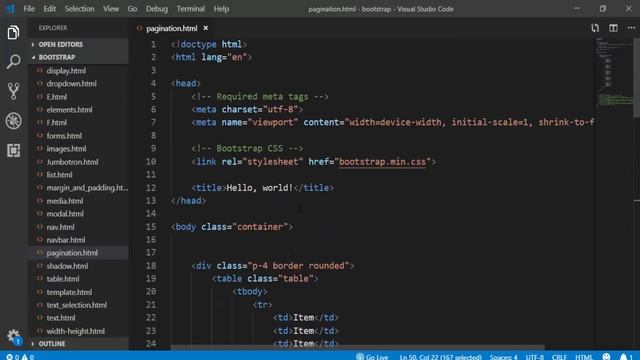Open the Help menu
Screen dimensions: 640x360
click(221, 9)
